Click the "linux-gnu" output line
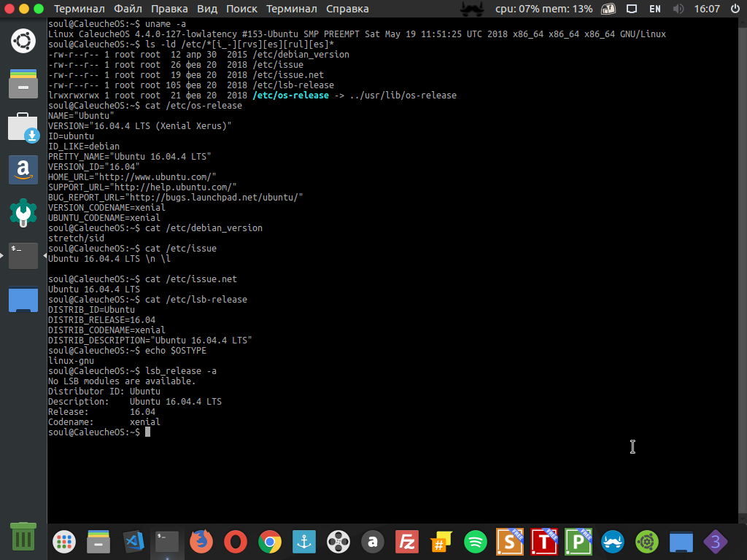This screenshot has height=560, width=747. pyautogui.click(x=71, y=360)
